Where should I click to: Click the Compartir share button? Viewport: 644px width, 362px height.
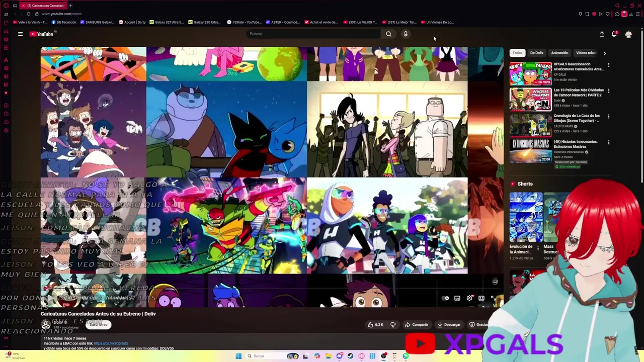tap(417, 325)
